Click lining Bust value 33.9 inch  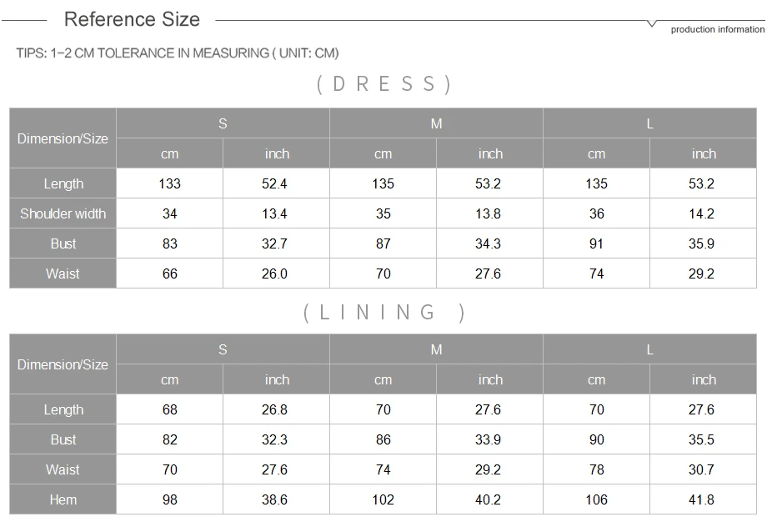coord(489,439)
